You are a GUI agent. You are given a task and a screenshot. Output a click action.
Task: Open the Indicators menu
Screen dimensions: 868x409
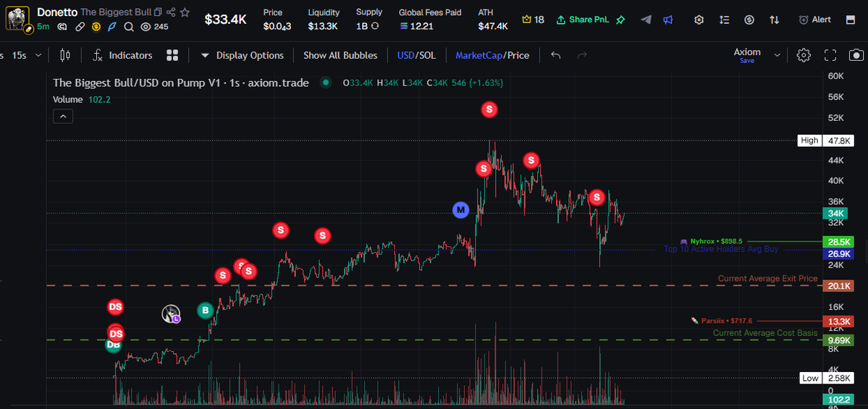122,55
